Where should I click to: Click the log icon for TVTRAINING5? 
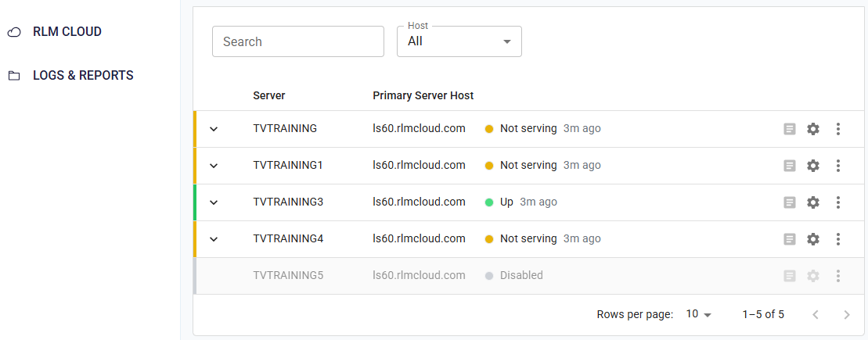click(790, 276)
